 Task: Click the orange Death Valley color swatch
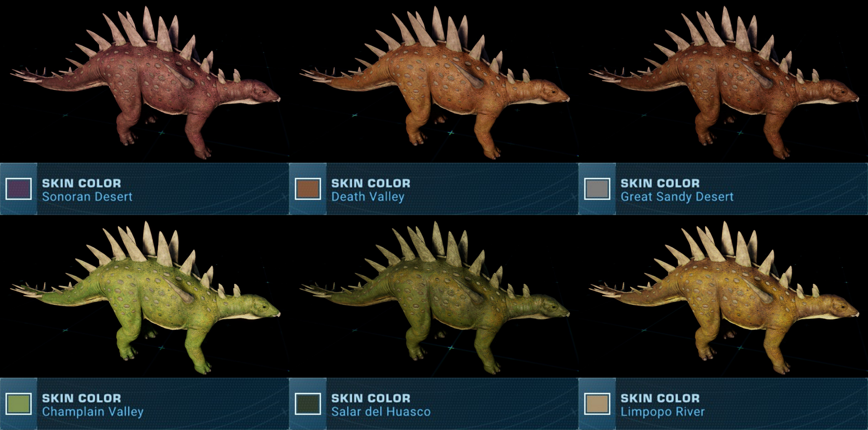point(308,189)
